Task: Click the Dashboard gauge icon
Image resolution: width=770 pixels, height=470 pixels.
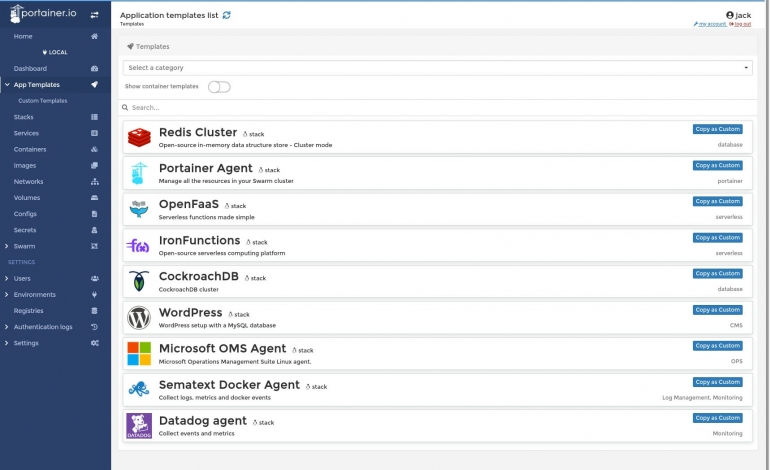Action: [x=94, y=69]
